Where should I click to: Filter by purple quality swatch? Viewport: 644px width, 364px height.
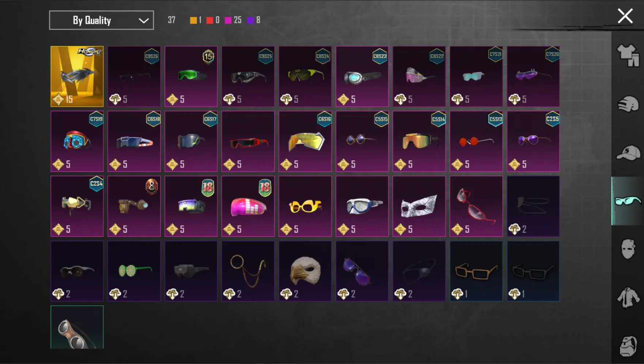click(x=250, y=20)
